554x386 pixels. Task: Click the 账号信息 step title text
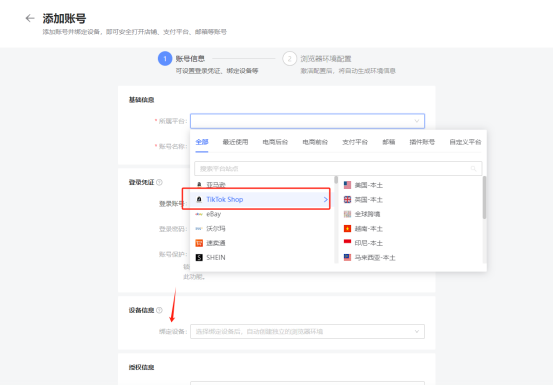pyautogui.click(x=190, y=59)
